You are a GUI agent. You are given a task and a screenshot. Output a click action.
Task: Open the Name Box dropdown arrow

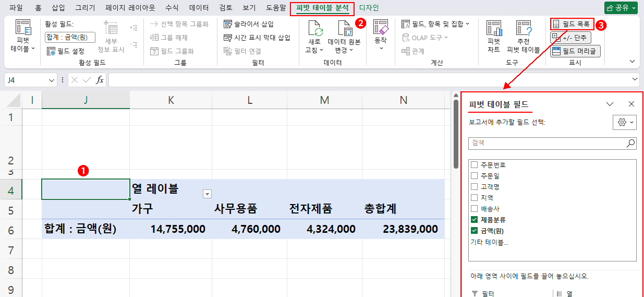click(51, 80)
